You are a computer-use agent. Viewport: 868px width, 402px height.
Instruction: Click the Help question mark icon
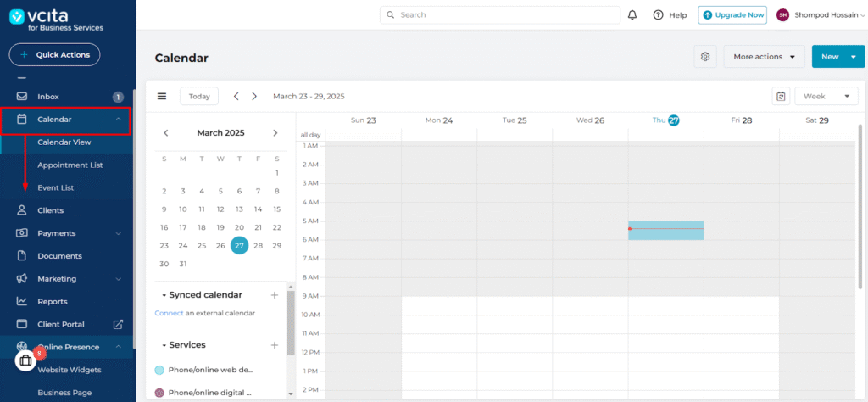pyautogui.click(x=658, y=14)
